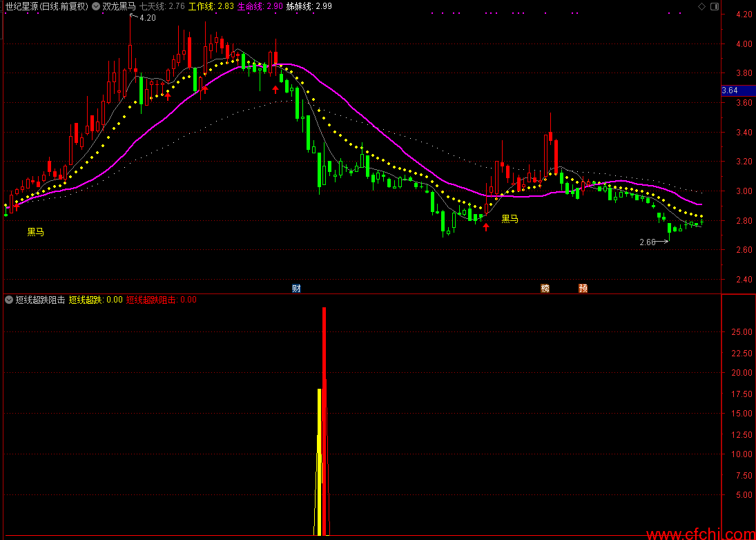
Task: Click the 2.40 price axis value
Action: click(x=745, y=280)
